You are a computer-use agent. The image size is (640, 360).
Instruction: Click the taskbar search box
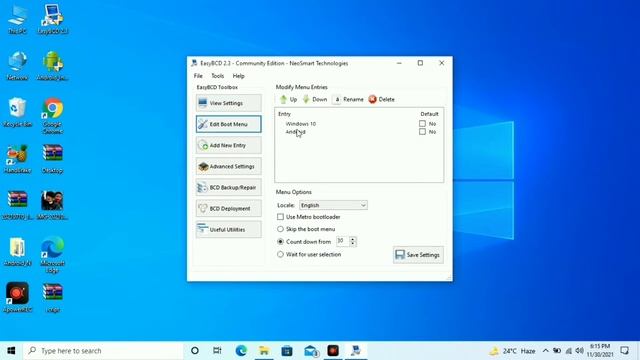pos(103,351)
